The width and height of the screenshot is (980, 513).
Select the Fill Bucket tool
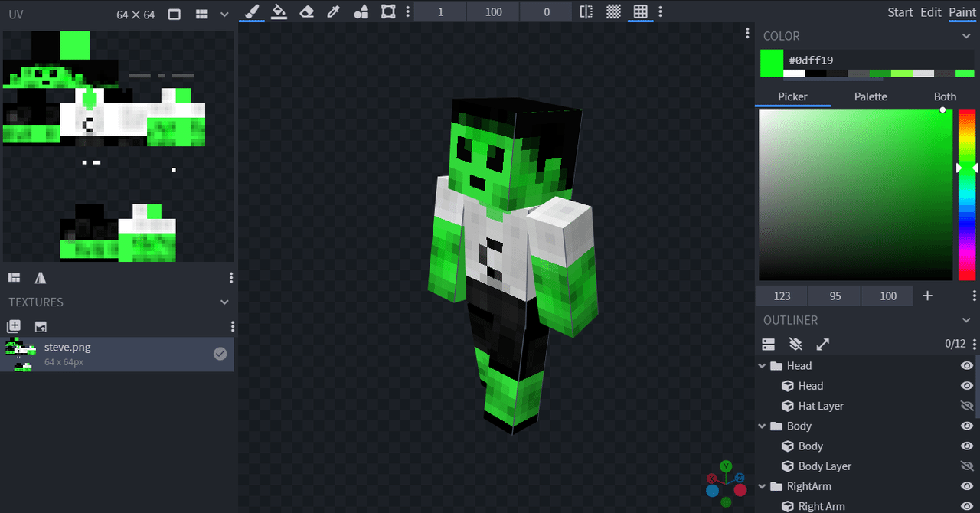(x=279, y=11)
